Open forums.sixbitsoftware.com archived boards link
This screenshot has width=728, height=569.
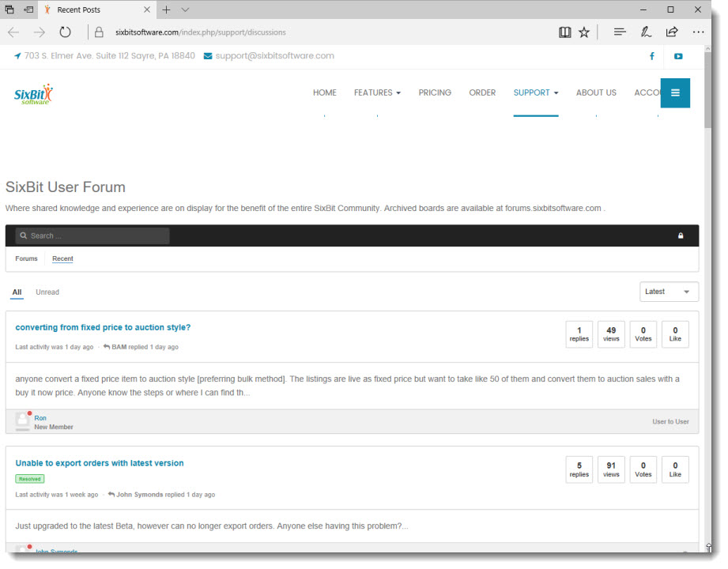pyautogui.click(x=553, y=208)
